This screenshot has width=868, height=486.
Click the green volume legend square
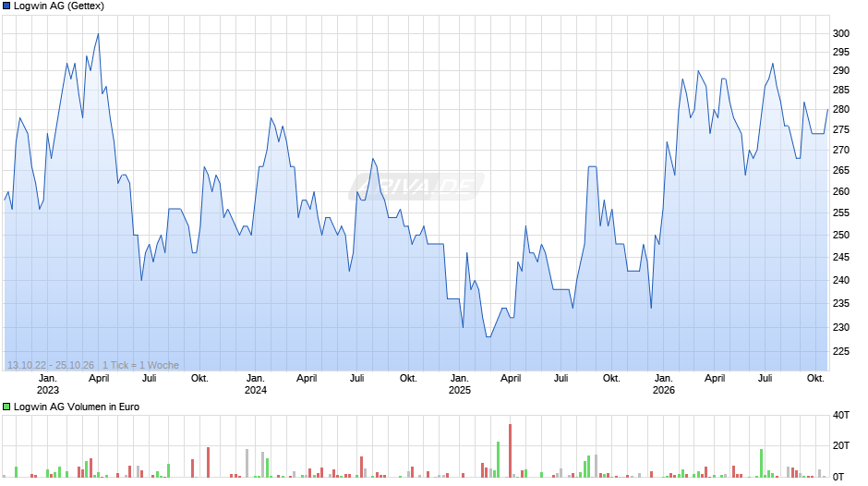tap(6, 407)
